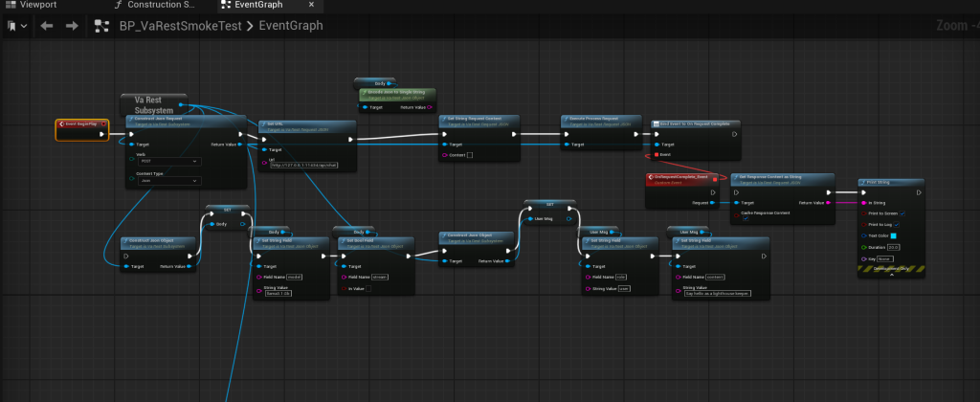
Task: Open the bookmarks dropdown in the toolbar
Action: click(x=17, y=26)
